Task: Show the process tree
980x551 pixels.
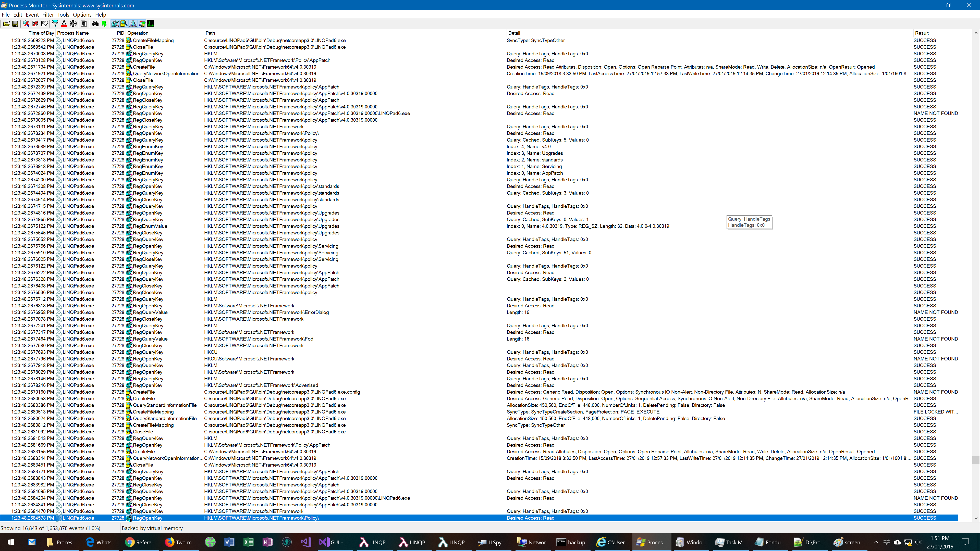Action: 84,23
